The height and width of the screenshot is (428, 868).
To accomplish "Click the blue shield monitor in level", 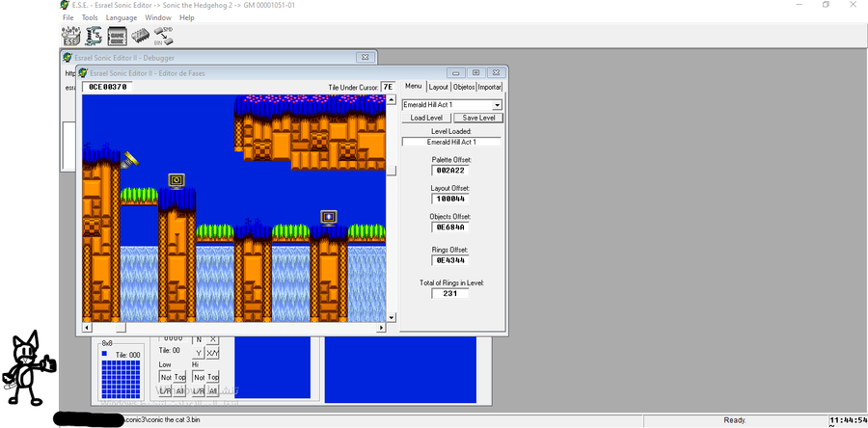I will [329, 218].
